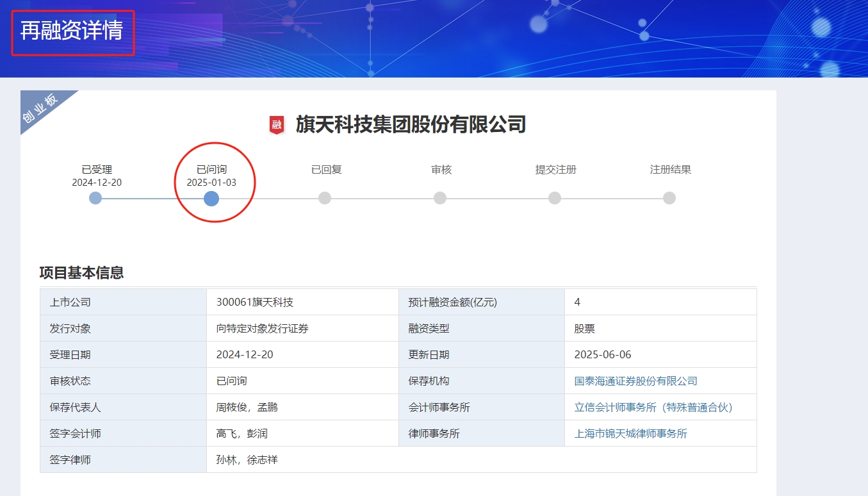Click the 已问询 stage label
This screenshot has width=868, height=496.
pyautogui.click(x=211, y=170)
